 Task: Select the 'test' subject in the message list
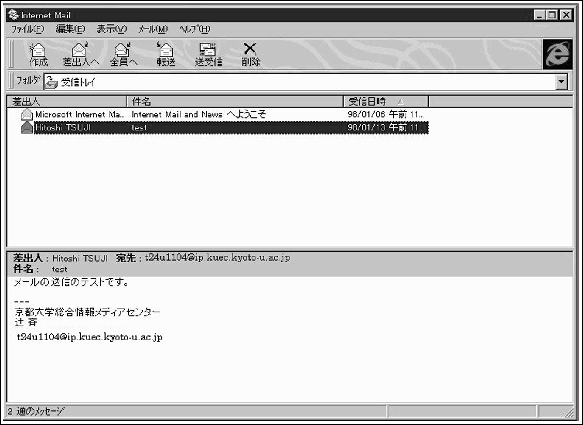(x=139, y=128)
